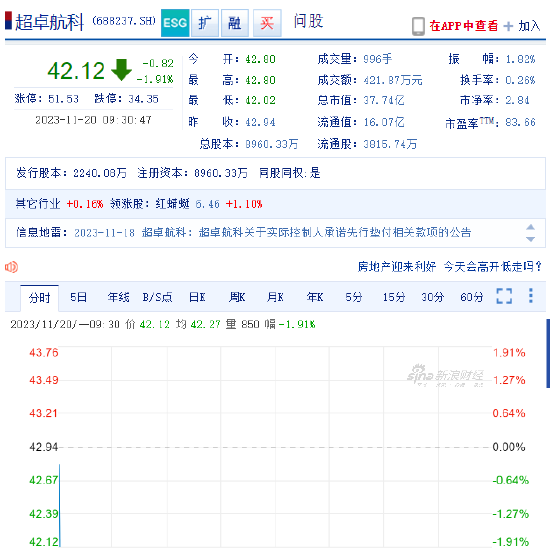The width and height of the screenshot is (550, 550).
Task: Switch to the 月K chart tab
Action: click(x=275, y=297)
